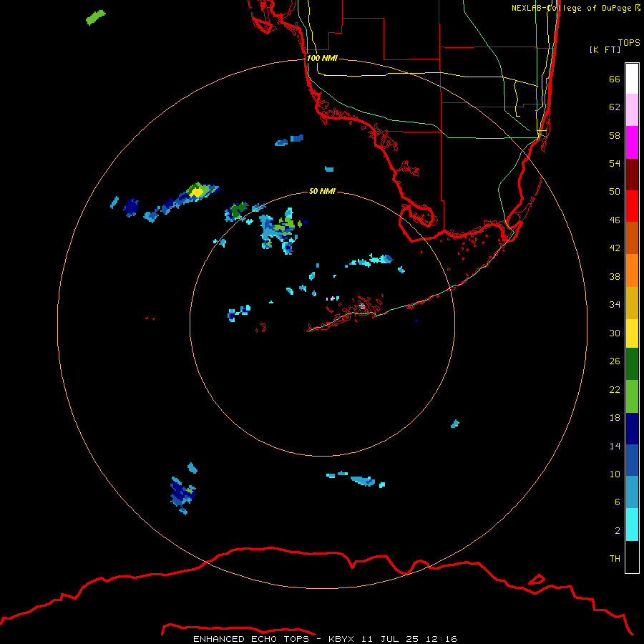Click the yellow-core echo cell on the radar

point(197,191)
